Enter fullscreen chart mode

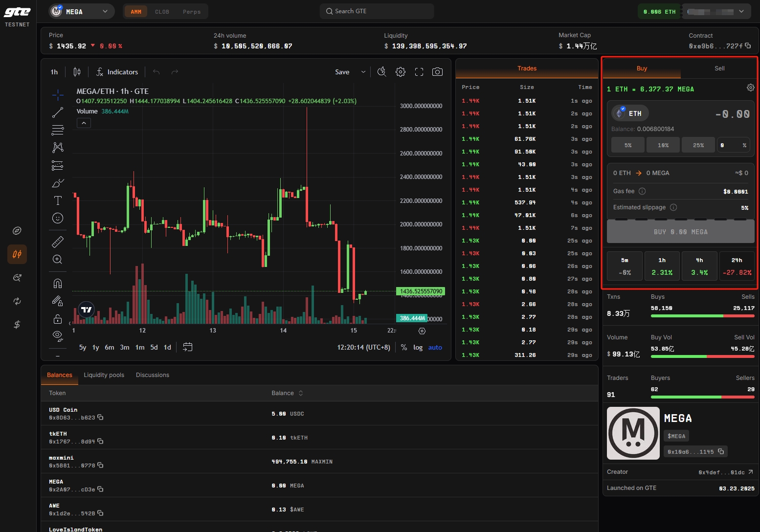point(419,72)
